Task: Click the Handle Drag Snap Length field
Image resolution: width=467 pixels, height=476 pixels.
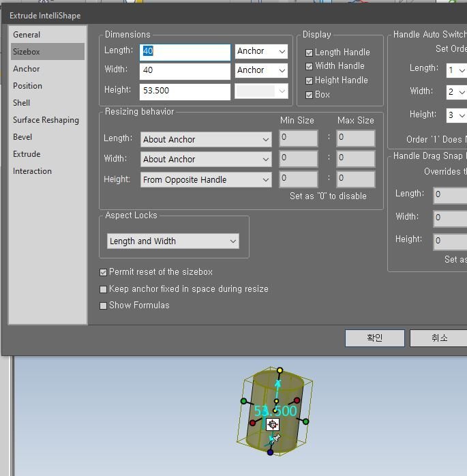Action: [450, 196]
